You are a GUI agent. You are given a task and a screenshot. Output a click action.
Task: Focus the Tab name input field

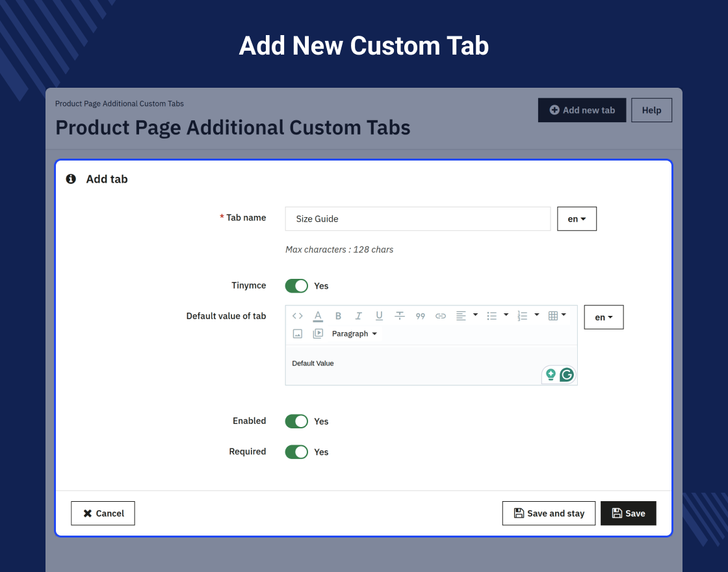[x=418, y=218]
